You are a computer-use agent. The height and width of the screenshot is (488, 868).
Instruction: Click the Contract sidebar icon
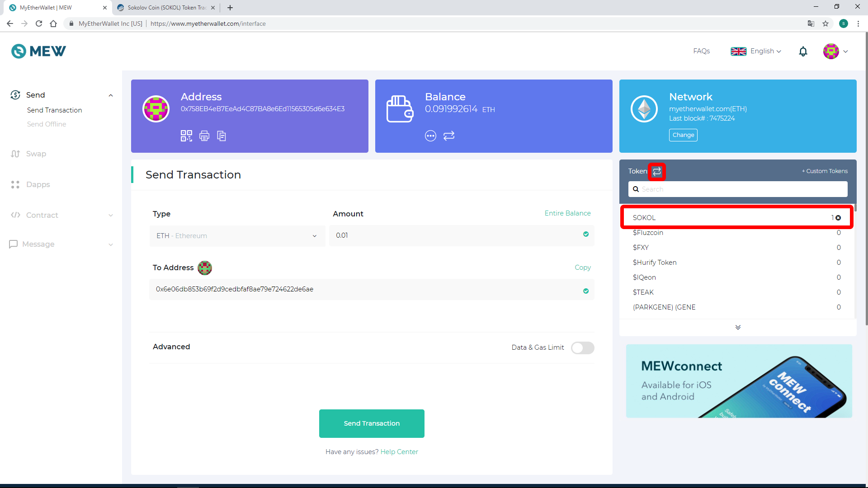15,215
